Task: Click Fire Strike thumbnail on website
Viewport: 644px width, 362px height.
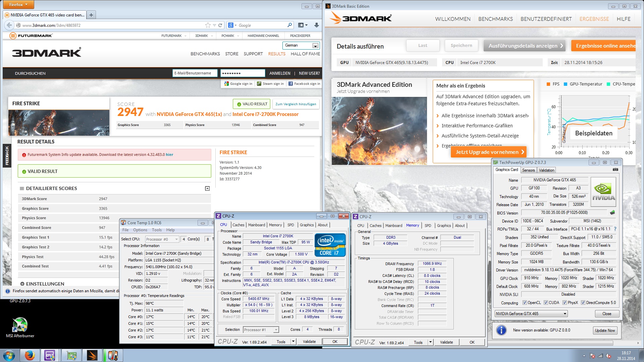Action: 59,122
